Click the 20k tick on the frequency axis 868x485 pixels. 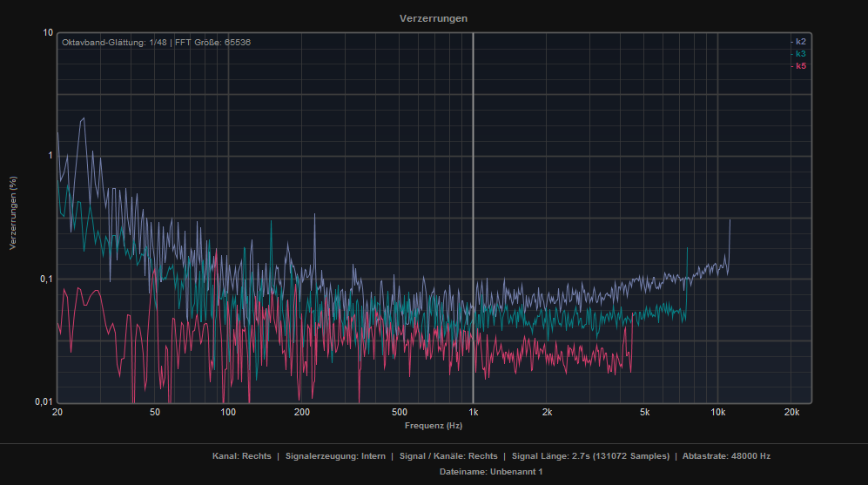[x=791, y=412]
